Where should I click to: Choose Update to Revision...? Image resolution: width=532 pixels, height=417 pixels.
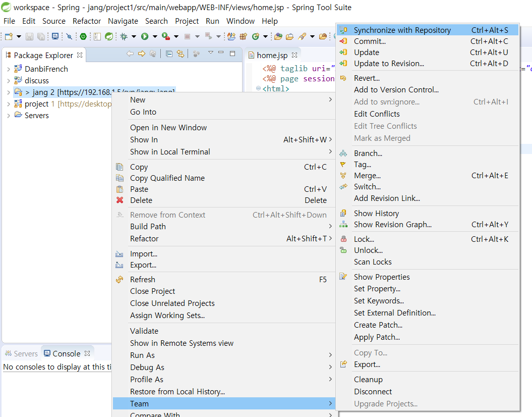point(428,64)
